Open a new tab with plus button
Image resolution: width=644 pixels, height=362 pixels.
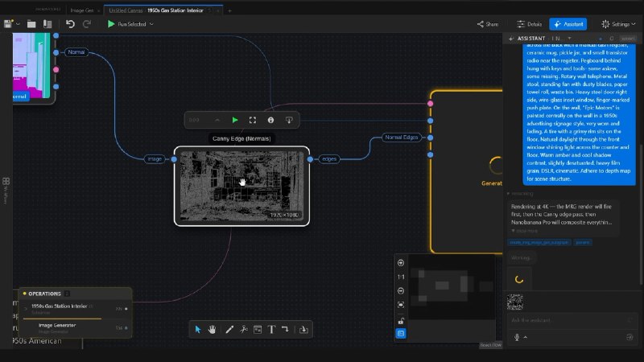tap(229, 10)
